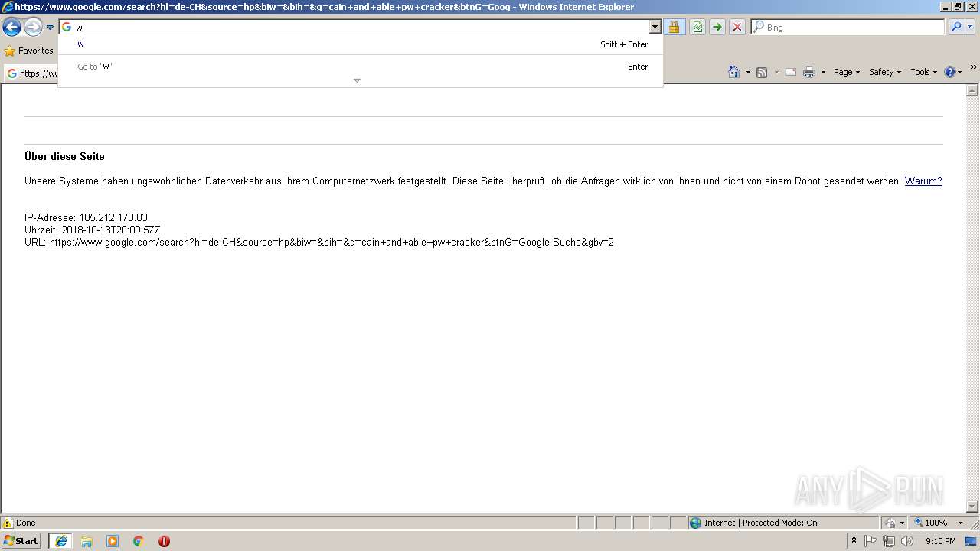Click the scroll up arrow
The height and width of the screenshot is (551, 980).
973,90
